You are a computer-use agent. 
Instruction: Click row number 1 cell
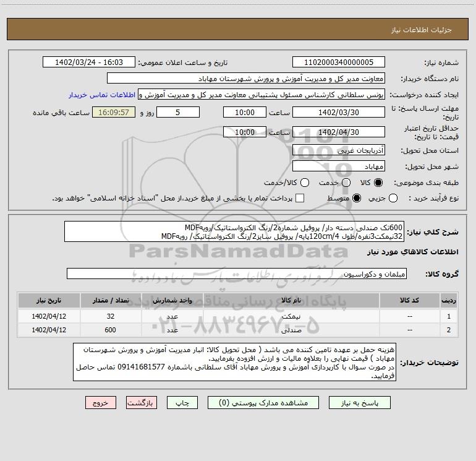point(449,316)
